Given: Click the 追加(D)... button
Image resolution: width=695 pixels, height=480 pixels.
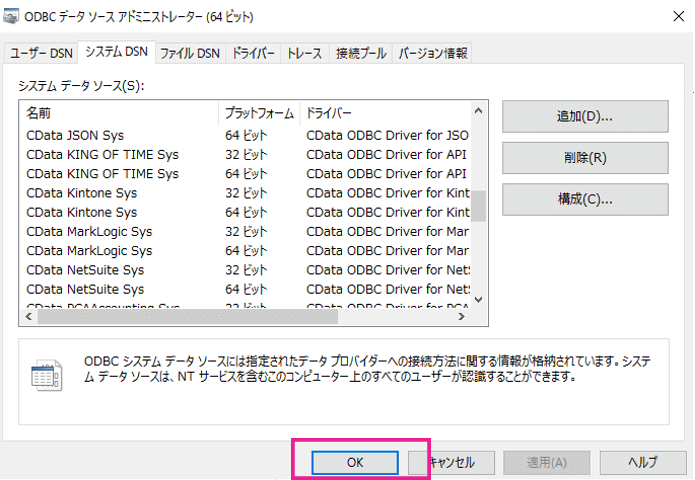Looking at the screenshot, I should [x=585, y=117].
